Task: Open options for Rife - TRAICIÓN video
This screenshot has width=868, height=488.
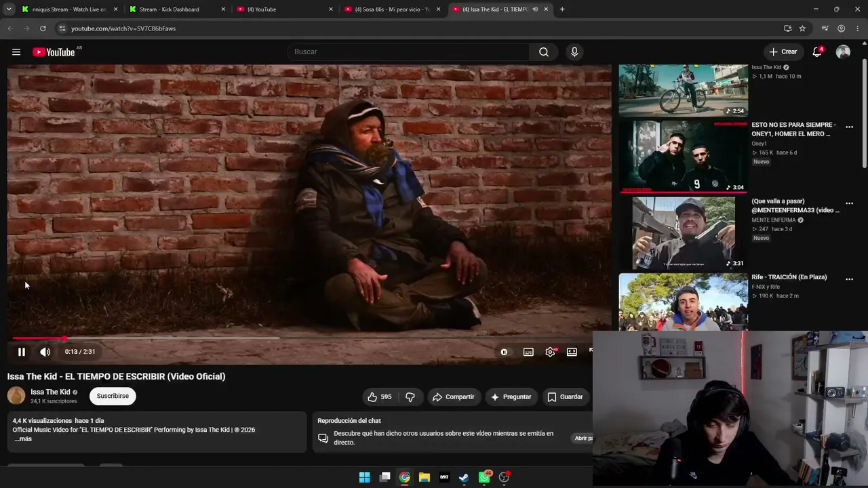Action: [849, 279]
